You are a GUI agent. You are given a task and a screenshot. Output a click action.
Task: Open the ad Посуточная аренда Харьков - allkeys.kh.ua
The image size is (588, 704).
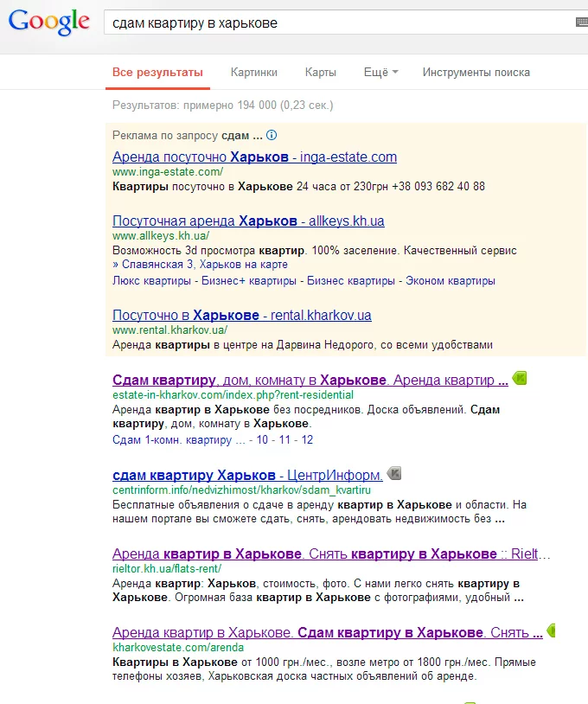(x=248, y=221)
